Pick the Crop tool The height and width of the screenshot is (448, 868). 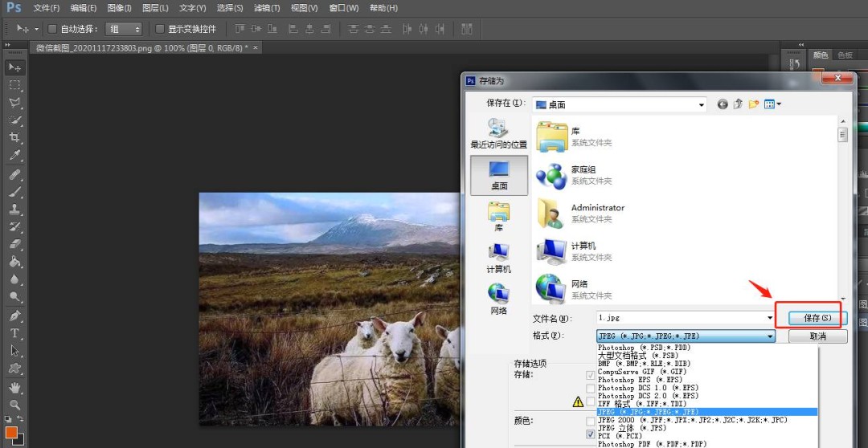coord(14,138)
